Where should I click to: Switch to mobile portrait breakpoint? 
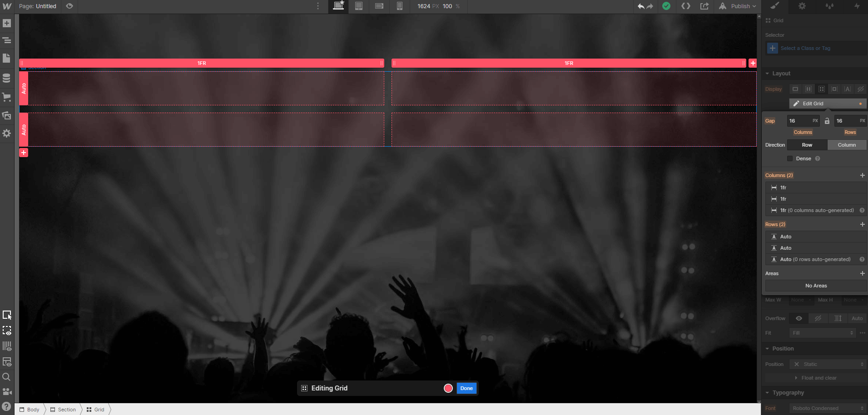(x=399, y=6)
